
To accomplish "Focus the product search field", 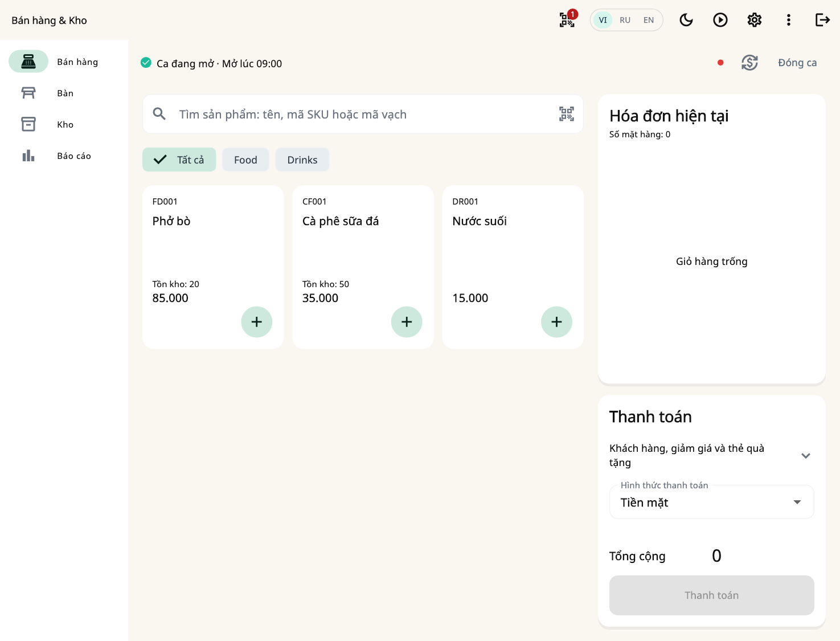I will 363,114.
